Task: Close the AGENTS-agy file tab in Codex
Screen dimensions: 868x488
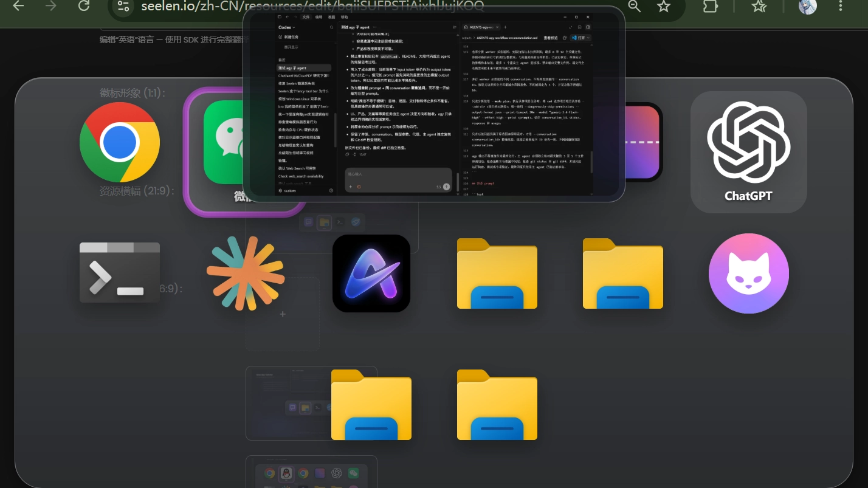Action: click(497, 27)
